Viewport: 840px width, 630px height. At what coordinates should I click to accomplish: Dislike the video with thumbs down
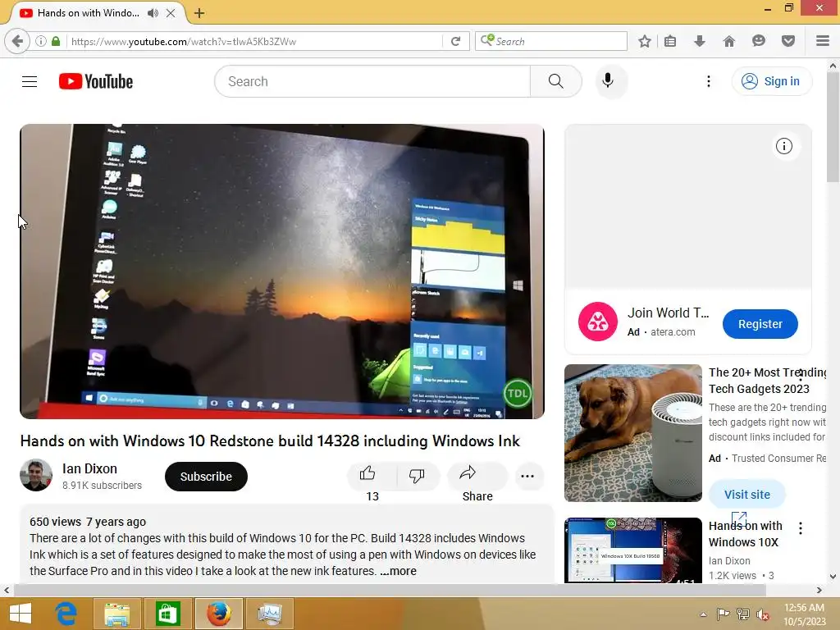click(x=417, y=477)
